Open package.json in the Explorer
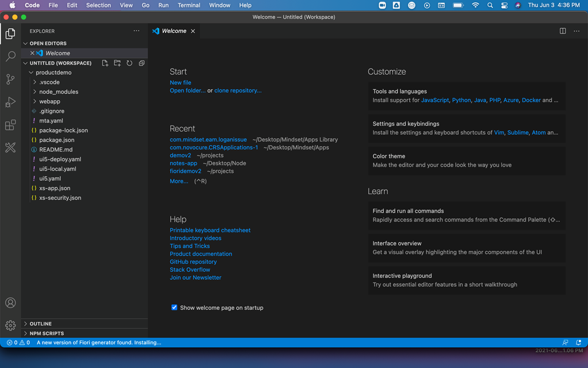The height and width of the screenshot is (368, 588). point(56,140)
